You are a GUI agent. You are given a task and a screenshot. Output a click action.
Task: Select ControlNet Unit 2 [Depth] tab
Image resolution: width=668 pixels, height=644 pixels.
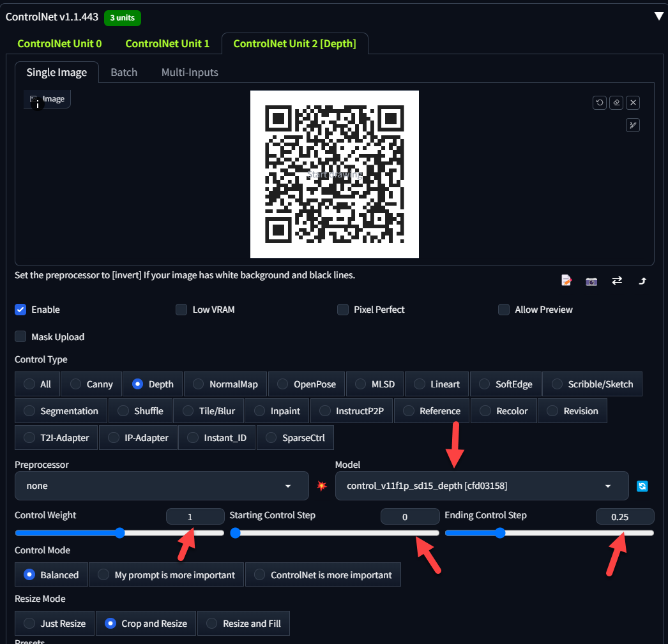pyautogui.click(x=295, y=44)
